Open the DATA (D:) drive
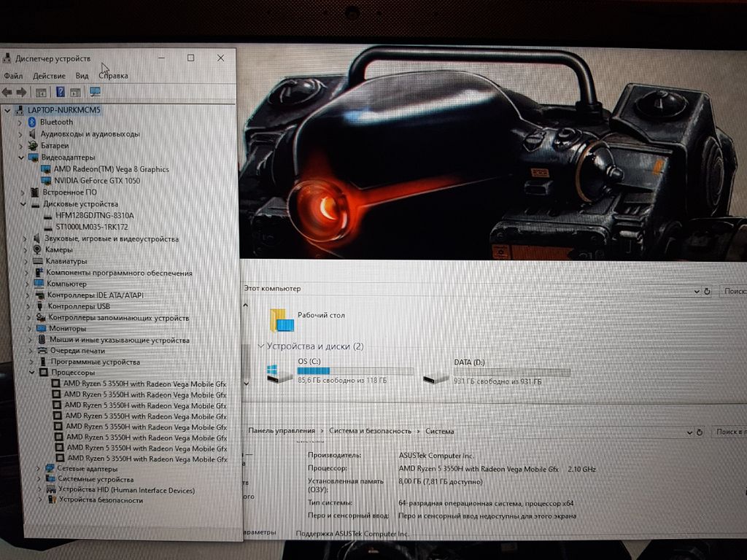This screenshot has width=747, height=560. (x=436, y=375)
